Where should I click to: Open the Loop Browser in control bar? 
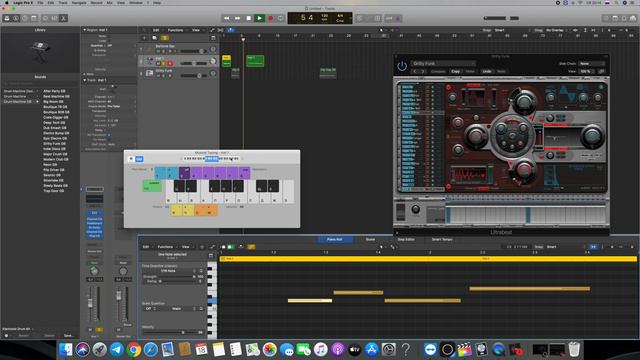pyautogui.click(x=624, y=18)
